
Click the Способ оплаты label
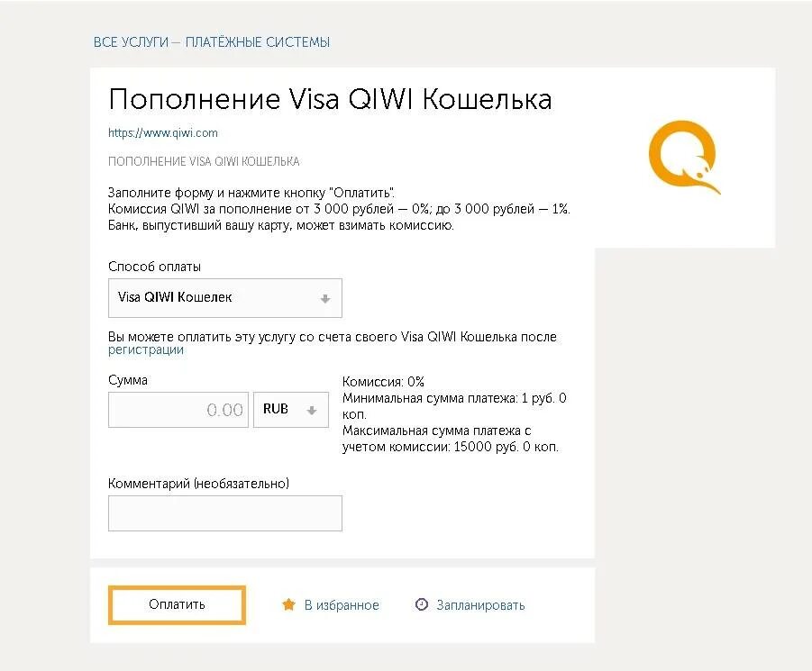(x=154, y=267)
